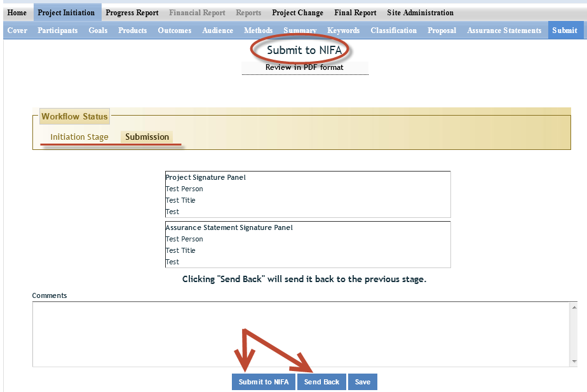
Task: Open the Site Administration menu
Action: point(420,13)
